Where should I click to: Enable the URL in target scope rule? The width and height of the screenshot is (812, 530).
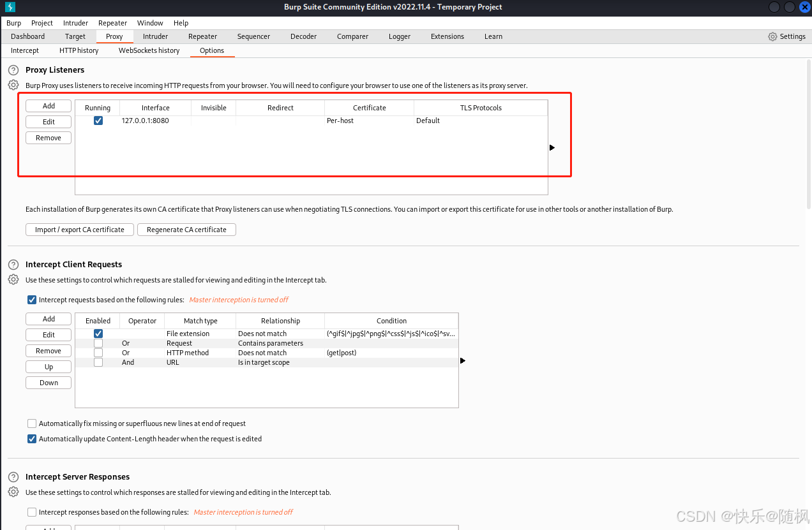click(x=98, y=362)
